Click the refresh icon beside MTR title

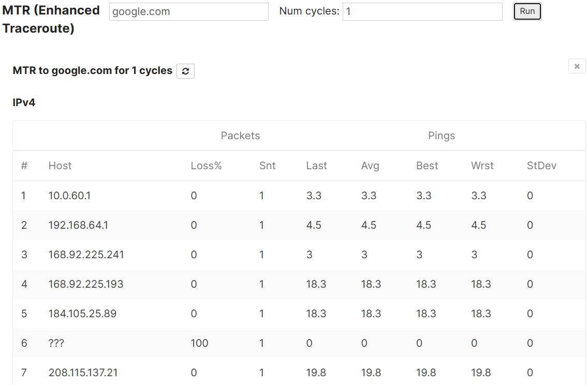coord(185,71)
